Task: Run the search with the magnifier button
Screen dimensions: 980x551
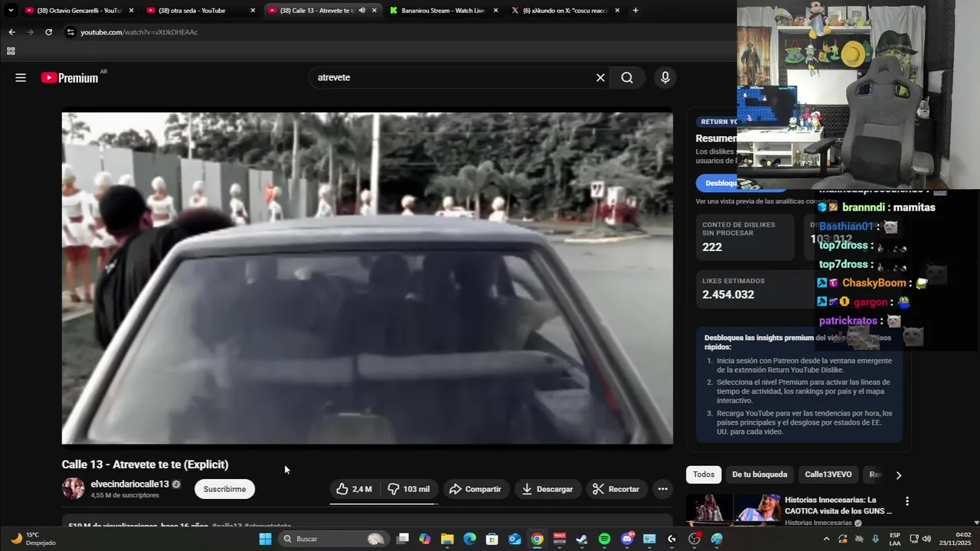Action: tap(627, 77)
